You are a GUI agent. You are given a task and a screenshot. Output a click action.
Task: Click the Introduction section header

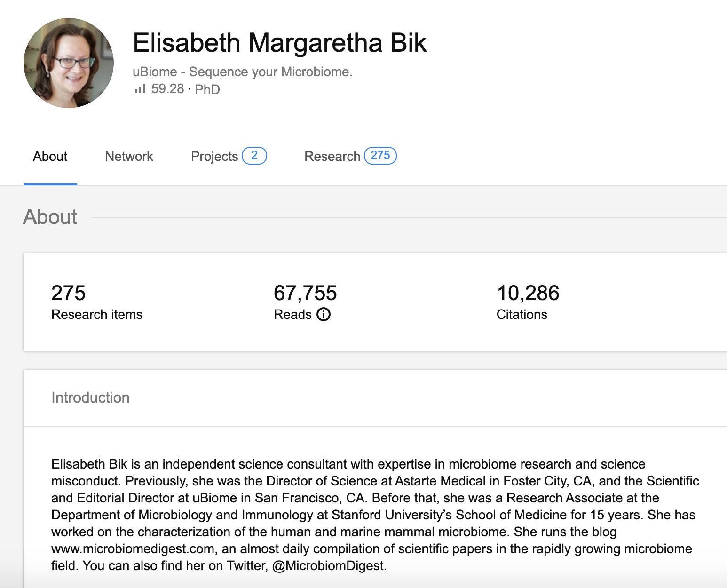[x=90, y=397]
